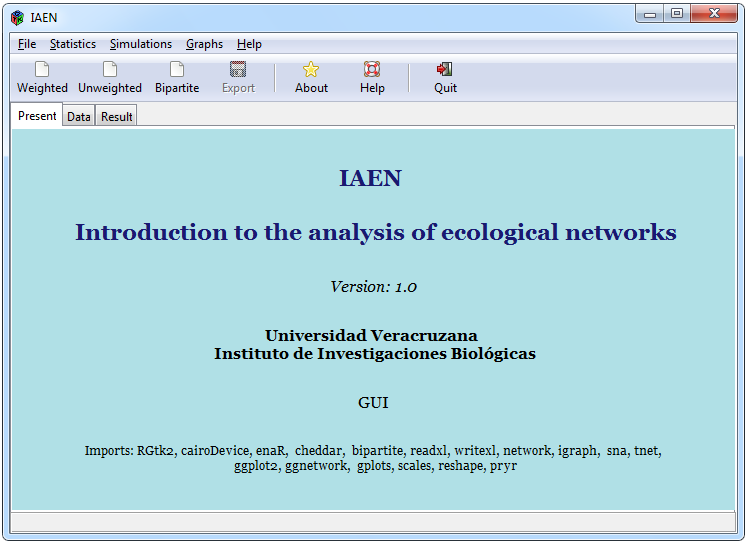The width and height of the screenshot is (746, 543).
Task: Click the 'GUI' text label
Action: (x=373, y=403)
